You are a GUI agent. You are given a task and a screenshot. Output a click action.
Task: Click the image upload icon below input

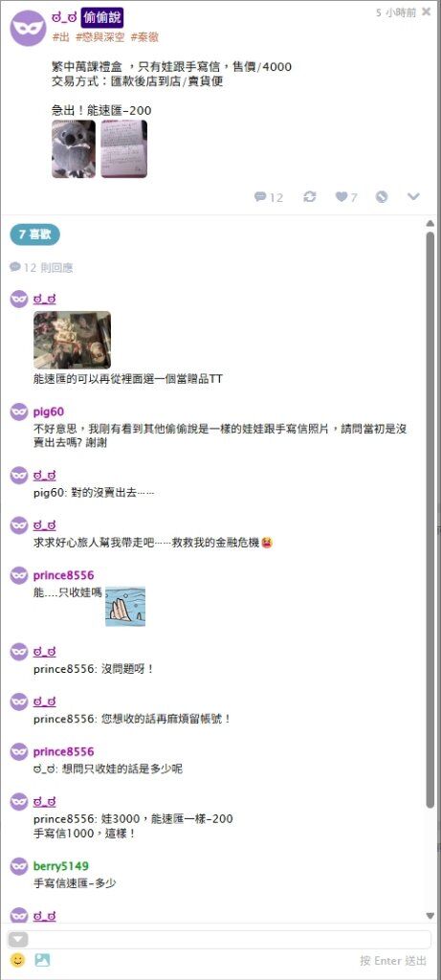tap(42, 960)
